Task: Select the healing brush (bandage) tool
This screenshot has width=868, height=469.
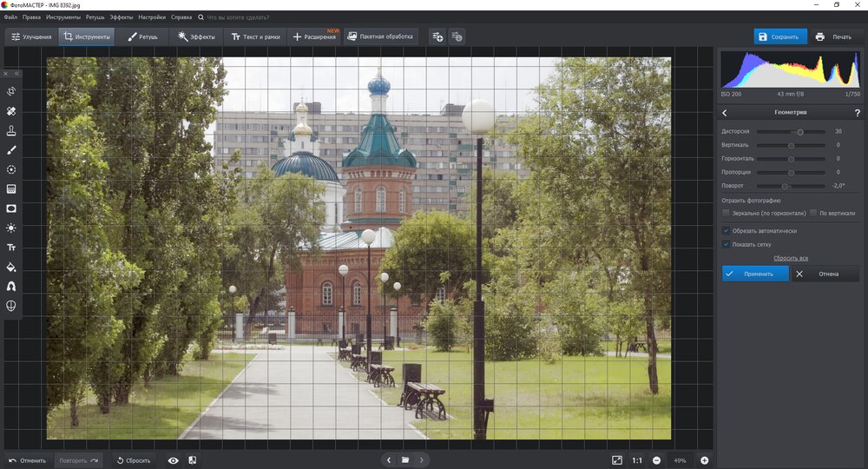Action: [11, 111]
